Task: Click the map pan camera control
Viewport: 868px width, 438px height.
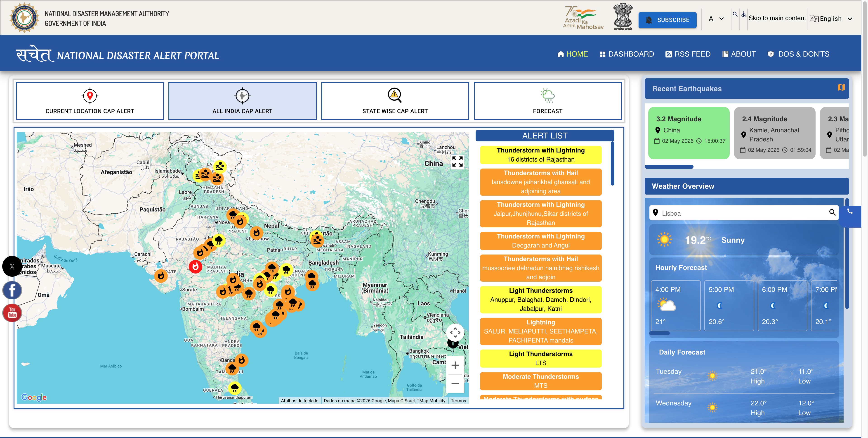Action: click(x=455, y=333)
